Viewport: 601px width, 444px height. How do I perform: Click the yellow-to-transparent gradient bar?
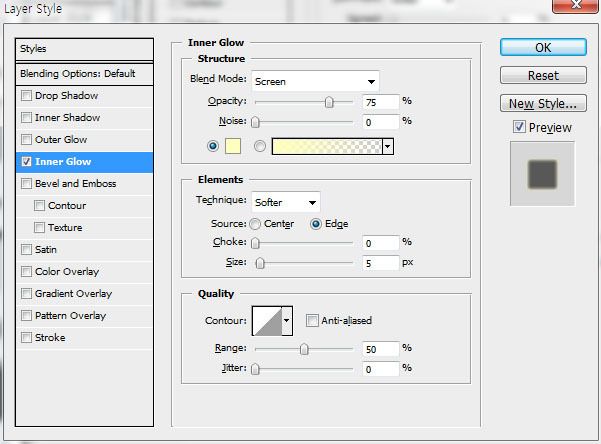pos(327,146)
